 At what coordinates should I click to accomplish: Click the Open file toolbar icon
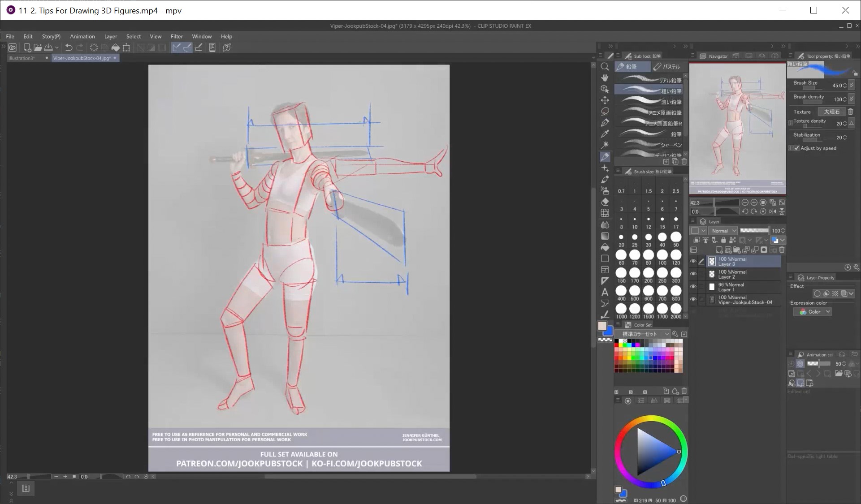coord(38,47)
